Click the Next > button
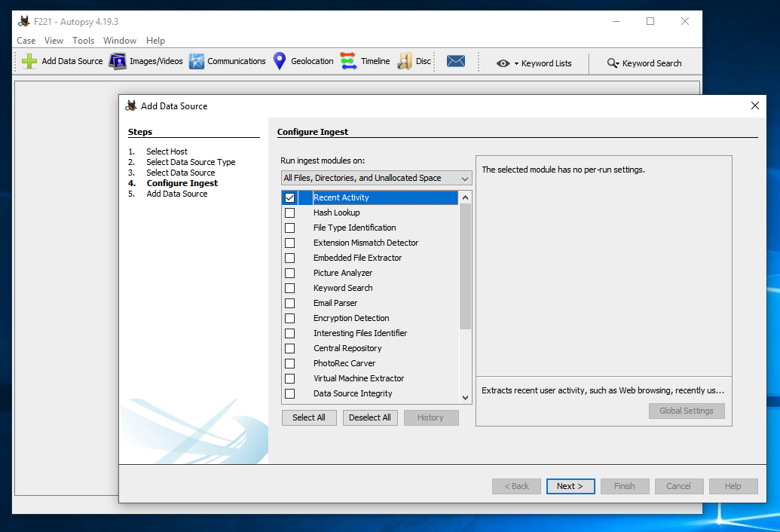Viewport: 780px width, 532px height. pyautogui.click(x=570, y=486)
